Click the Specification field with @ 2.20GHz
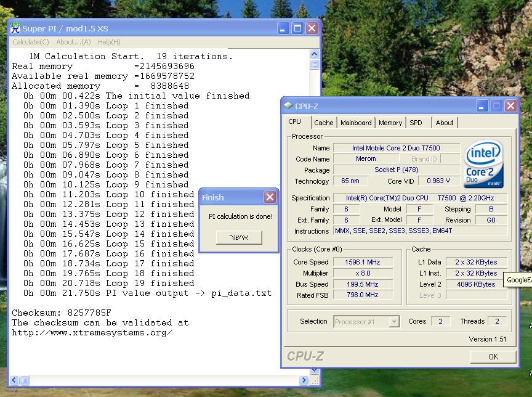 pos(420,198)
